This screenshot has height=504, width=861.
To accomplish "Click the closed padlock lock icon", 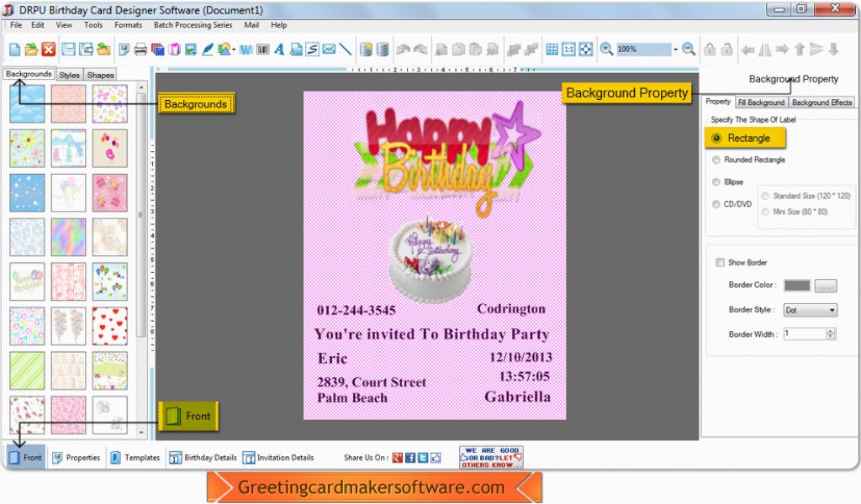I will [710, 50].
